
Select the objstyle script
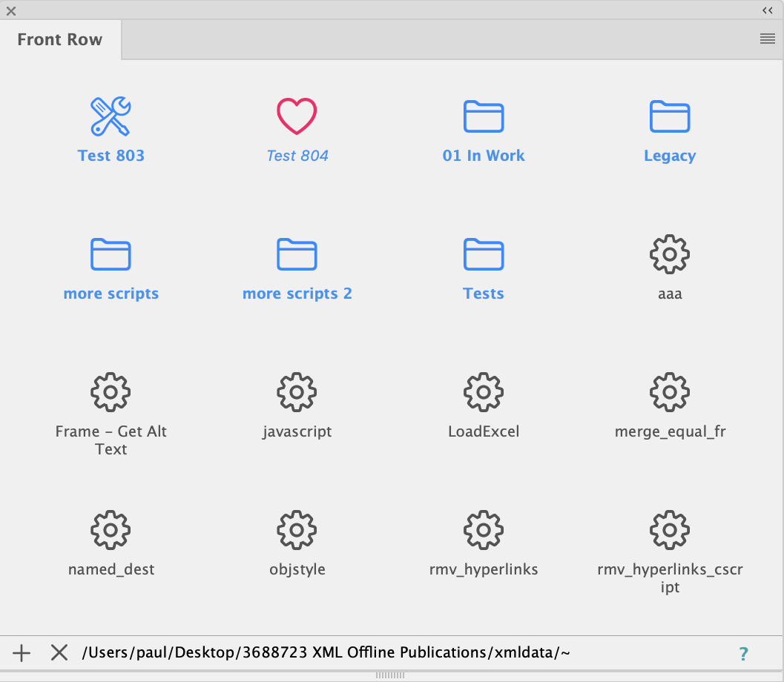coord(297,530)
